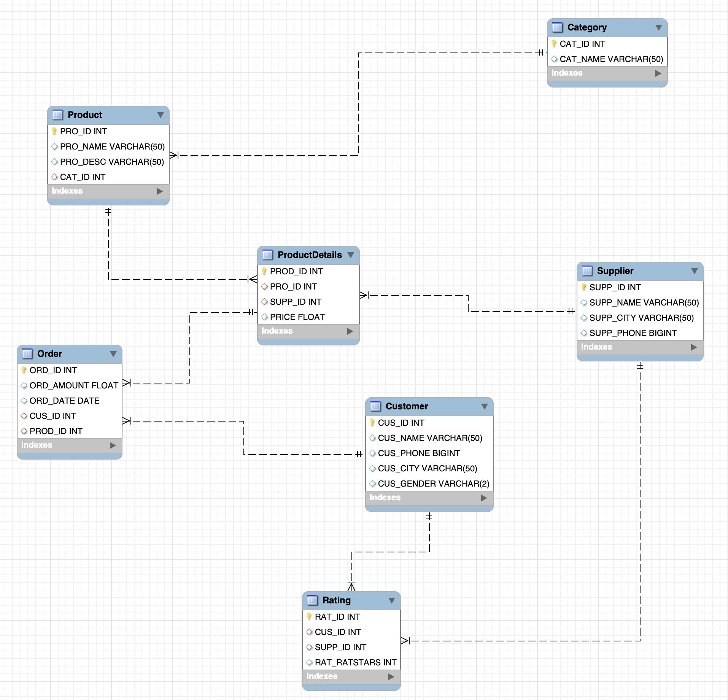Click the Category table icon
Screen dimensions: 728x700
(x=557, y=27)
